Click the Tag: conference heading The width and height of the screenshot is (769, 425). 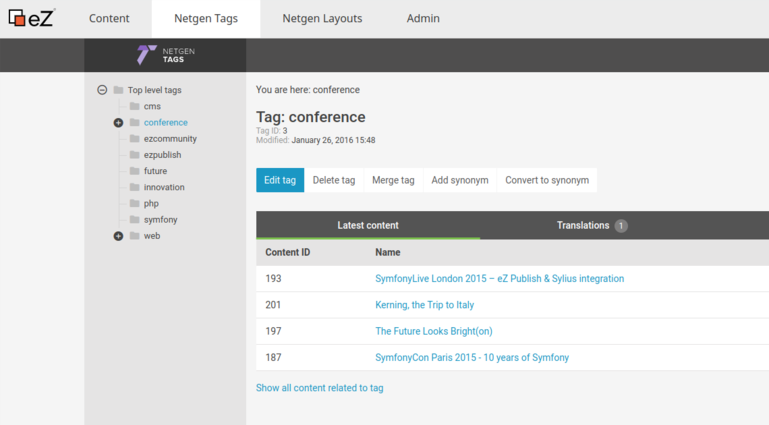point(310,117)
